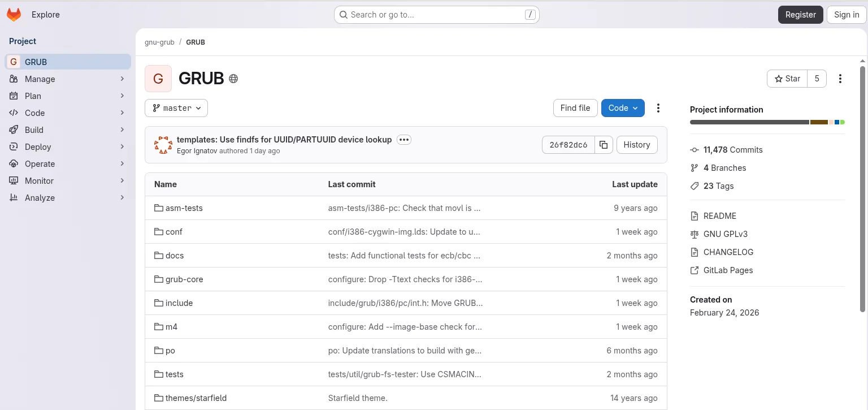Click the GRUB project avatar
The width and height of the screenshot is (868, 410).
158,79
